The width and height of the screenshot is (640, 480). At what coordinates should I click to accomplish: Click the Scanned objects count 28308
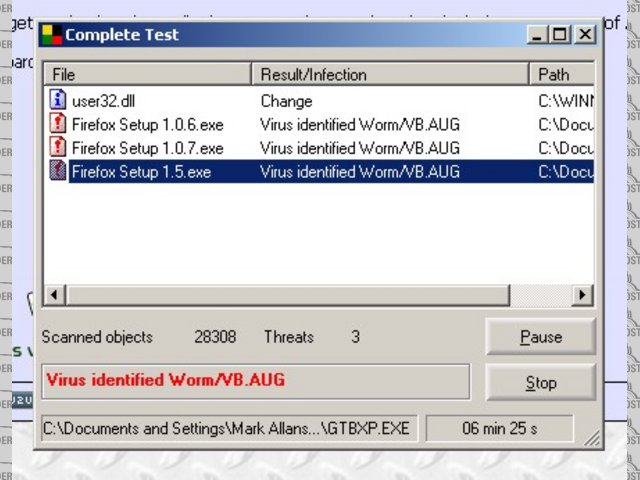coord(215,337)
